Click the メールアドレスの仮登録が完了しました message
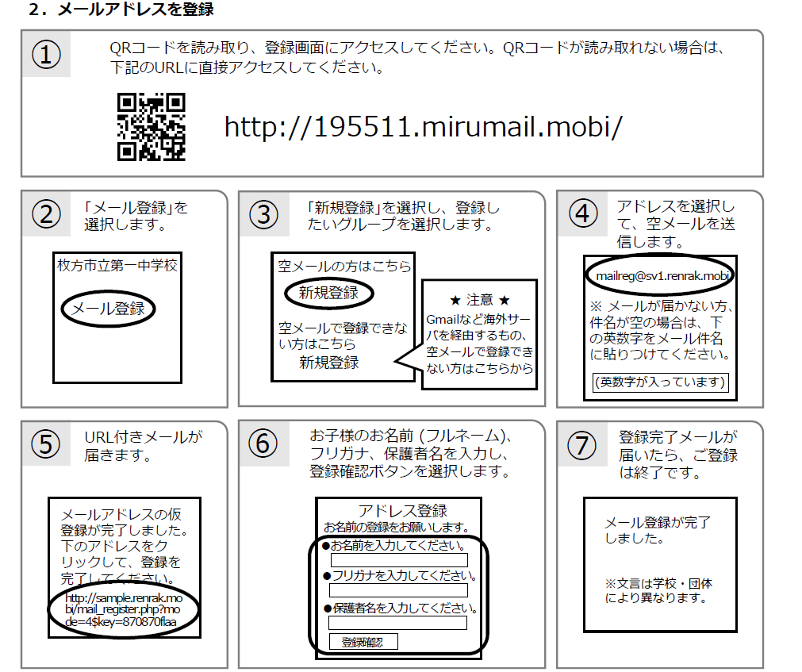Screen dimensions: 802x672 click(x=125, y=547)
